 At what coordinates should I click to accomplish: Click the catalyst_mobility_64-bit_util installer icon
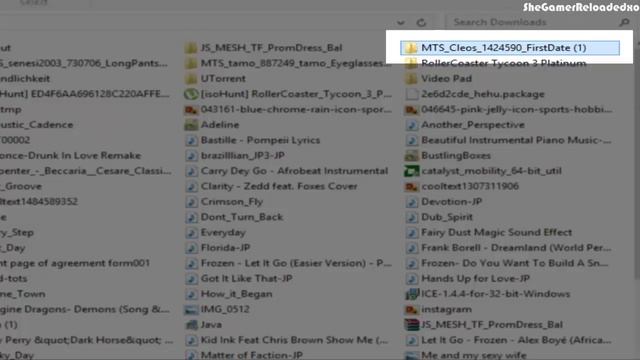411,171
